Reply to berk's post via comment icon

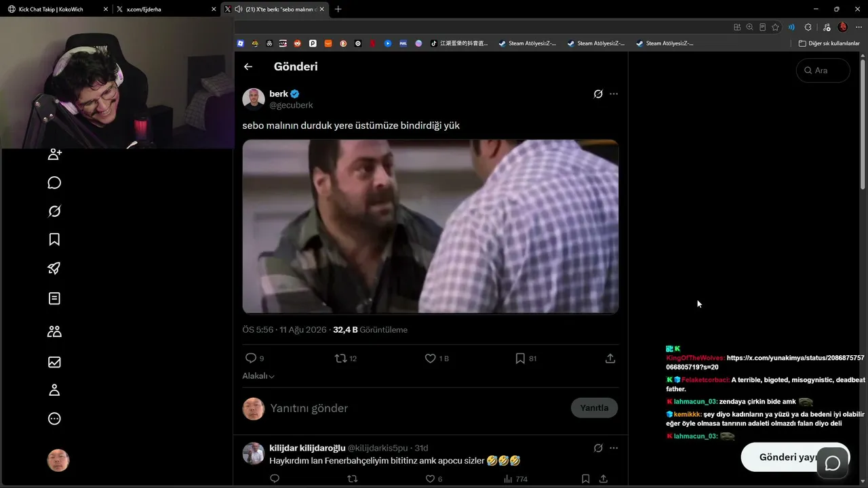click(251, 358)
